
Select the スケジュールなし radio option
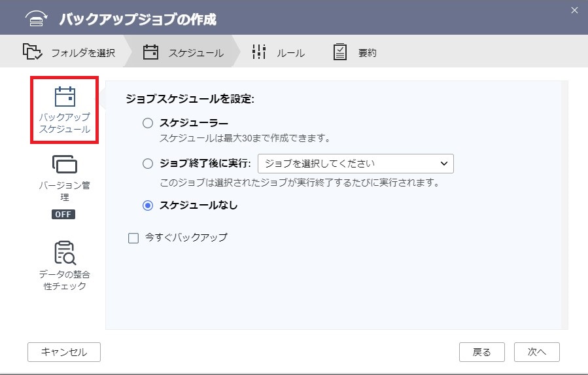click(x=148, y=205)
